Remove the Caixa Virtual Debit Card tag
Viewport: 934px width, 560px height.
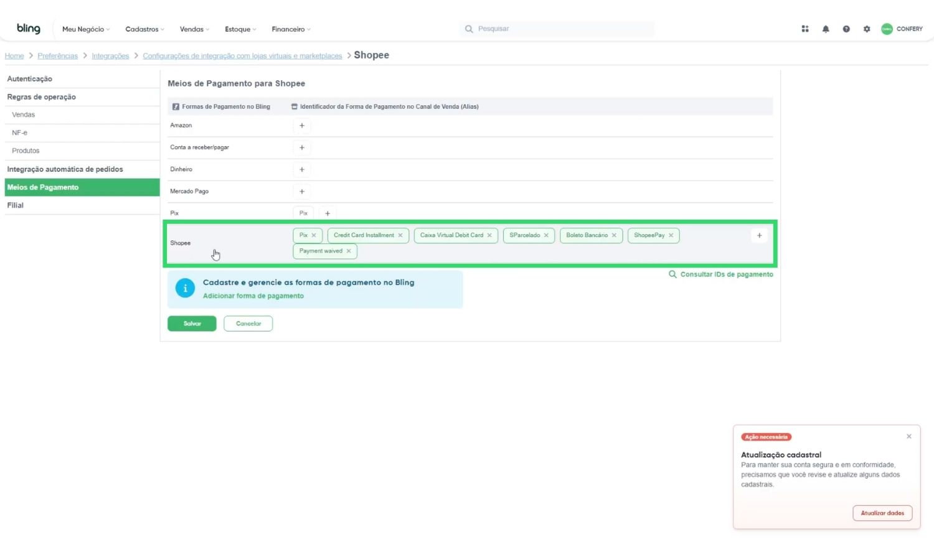click(x=489, y=235)
